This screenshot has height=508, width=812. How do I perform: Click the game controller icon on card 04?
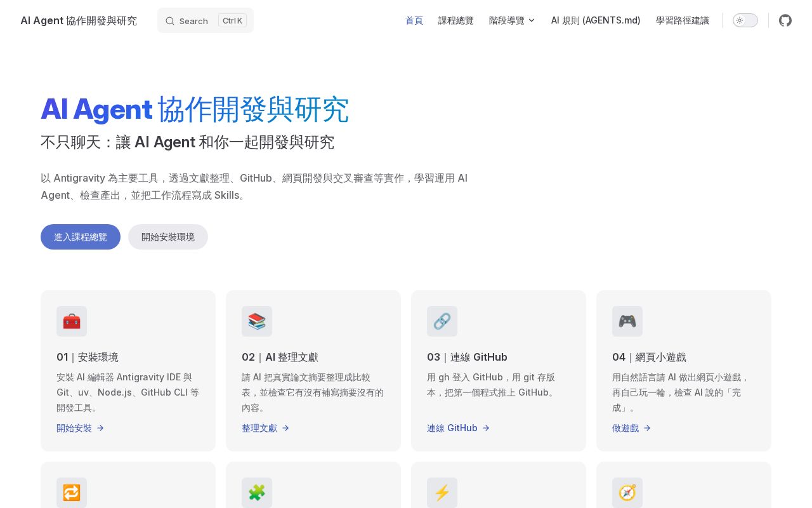[x=627, y=321]
